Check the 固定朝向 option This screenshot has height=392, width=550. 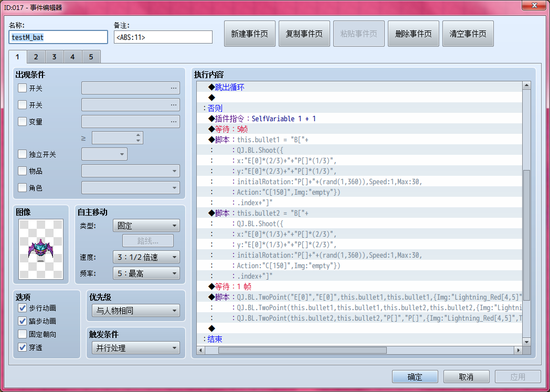(x=22, y=334)
